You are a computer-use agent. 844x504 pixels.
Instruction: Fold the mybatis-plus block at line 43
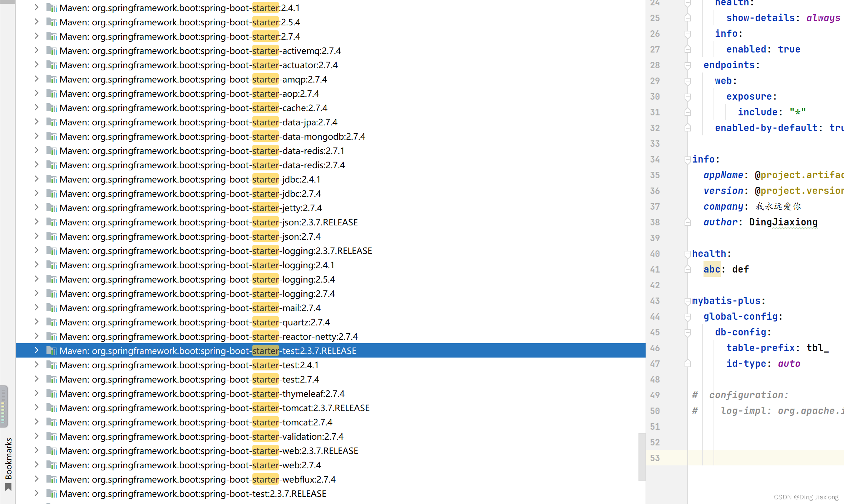[687, 301]
